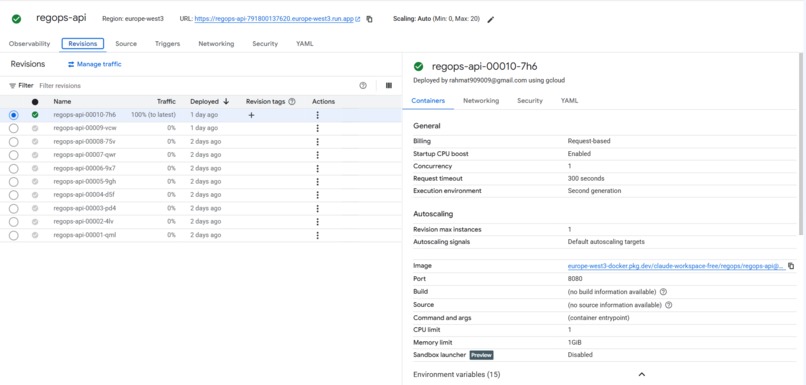Open the column display options icon
Image resolution: width=806 pixels, height=385 pixels.
(389, 86)
